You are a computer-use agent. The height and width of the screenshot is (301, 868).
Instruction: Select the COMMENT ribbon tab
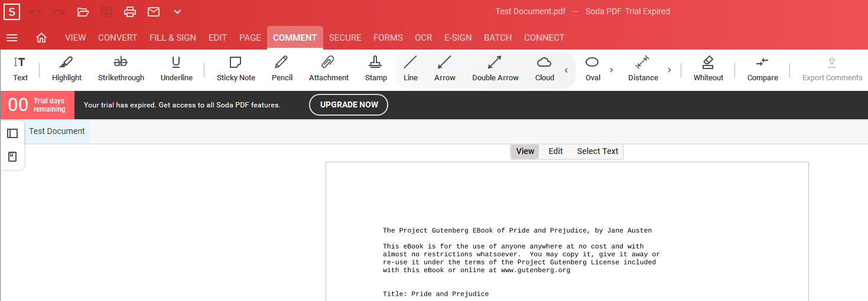[295, 38]
